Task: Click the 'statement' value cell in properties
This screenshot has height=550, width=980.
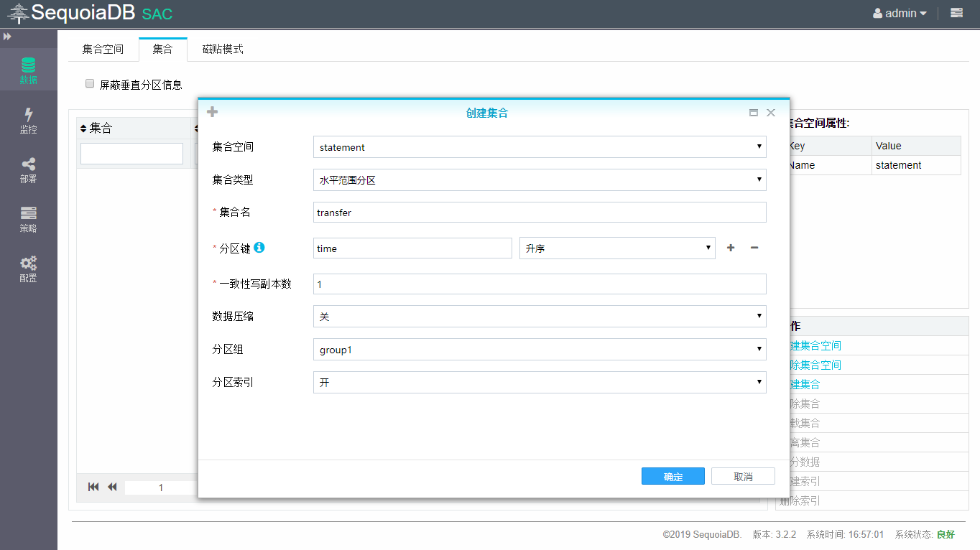Action: point(916,165)
